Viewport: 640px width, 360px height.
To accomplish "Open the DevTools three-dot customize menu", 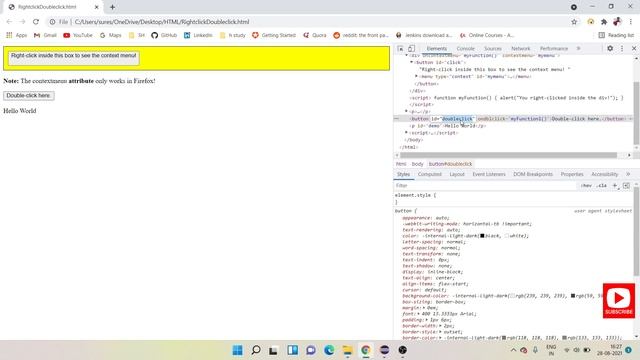I will tap(622, 48).
